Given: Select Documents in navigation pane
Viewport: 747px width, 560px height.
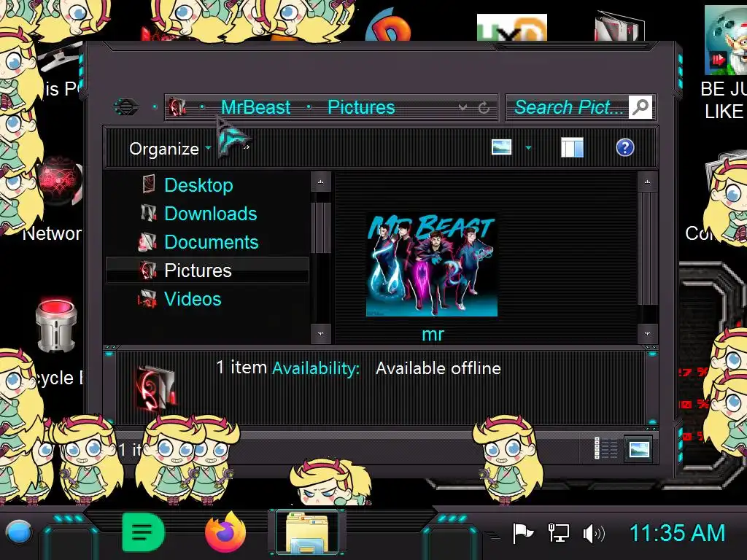Looking at the screenshot, I should click(211, 242).
